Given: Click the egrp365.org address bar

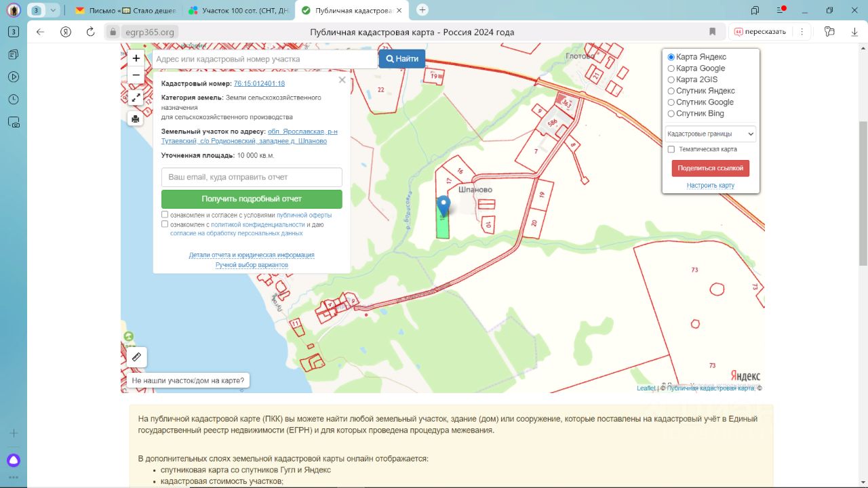Looking at the screenshot, I should click(149, 32).
